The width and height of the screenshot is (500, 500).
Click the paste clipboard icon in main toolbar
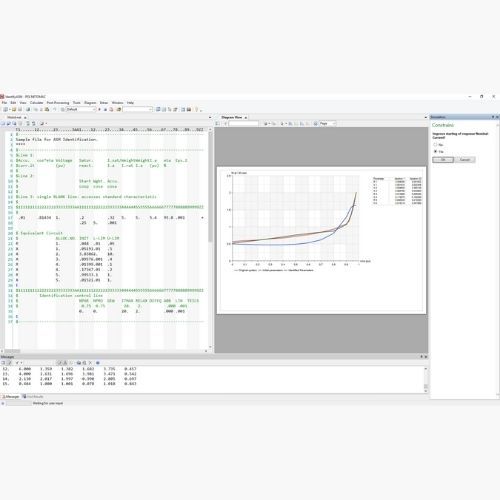[47, 109]
